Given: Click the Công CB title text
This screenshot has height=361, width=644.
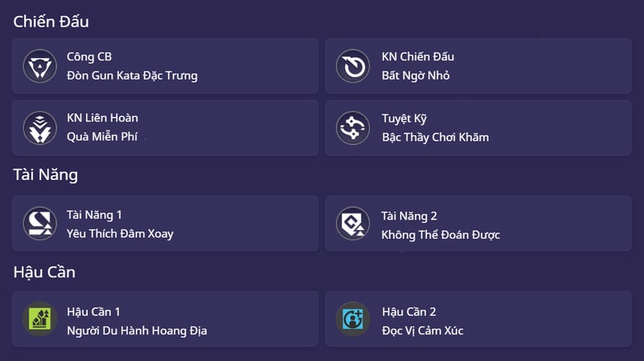Looking at the screenshot, I should click(x=89, y=56).
